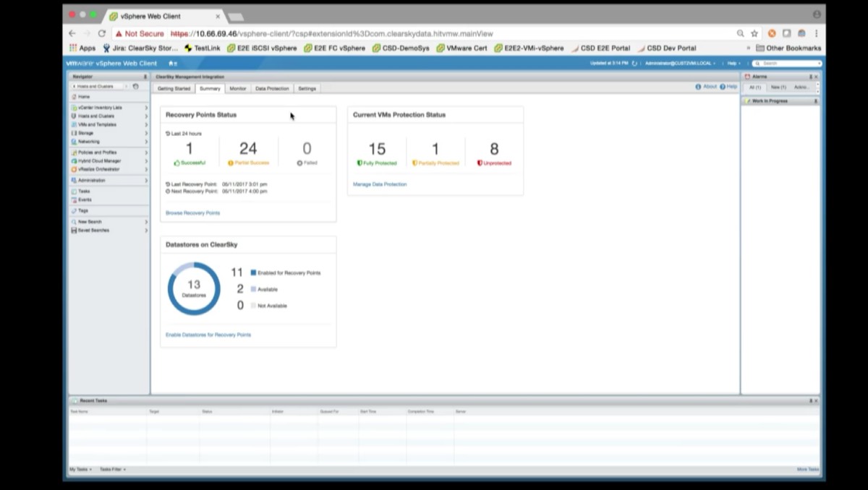
Task: Click the vSphere Home icon in header
Action: point(172,64)
